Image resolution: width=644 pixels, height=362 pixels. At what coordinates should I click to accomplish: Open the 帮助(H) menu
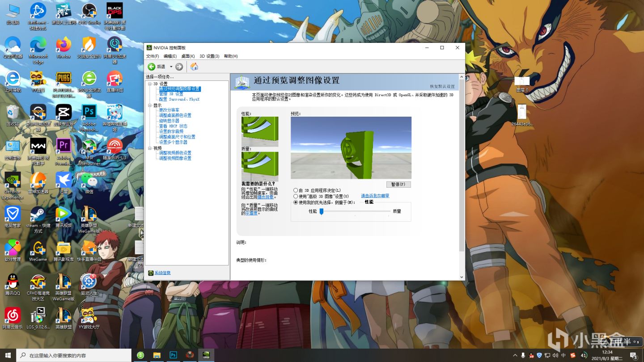(231, 56)
